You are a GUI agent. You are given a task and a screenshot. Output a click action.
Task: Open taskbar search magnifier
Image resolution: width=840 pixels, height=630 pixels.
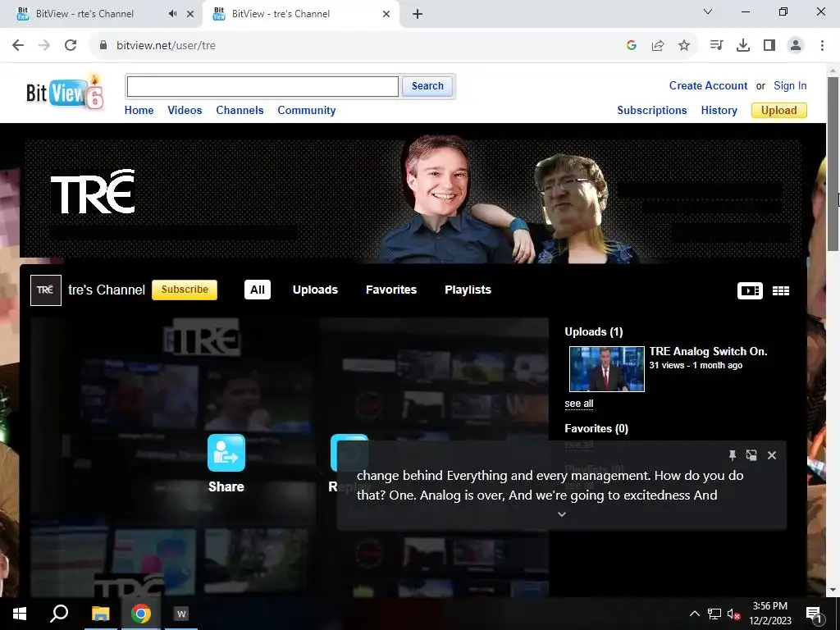pyautogui.click(x=59, y=614)
